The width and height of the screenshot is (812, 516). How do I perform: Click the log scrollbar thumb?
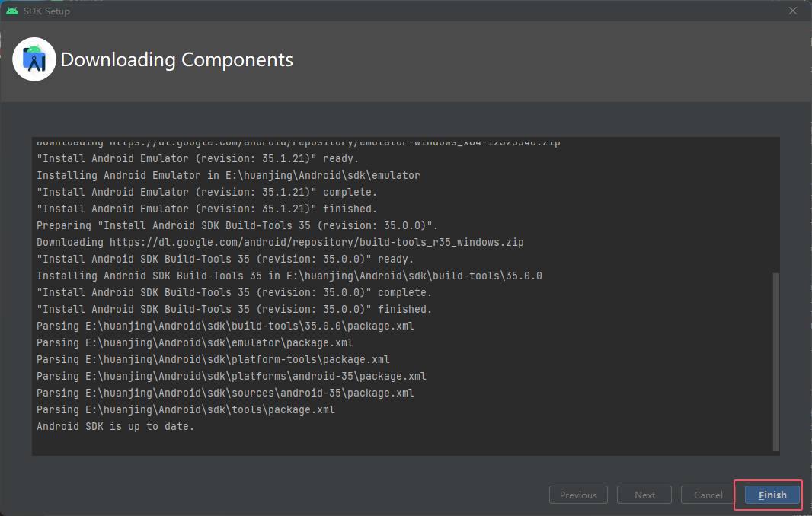pyautogui.click(x=775, y=362)
